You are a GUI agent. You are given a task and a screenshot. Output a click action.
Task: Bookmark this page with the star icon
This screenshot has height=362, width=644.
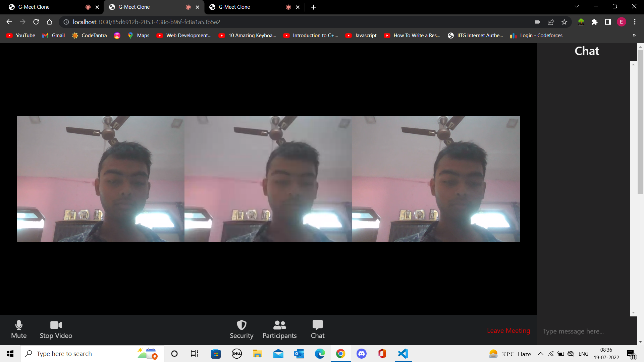pyautogui.click(x=564, y=22)
